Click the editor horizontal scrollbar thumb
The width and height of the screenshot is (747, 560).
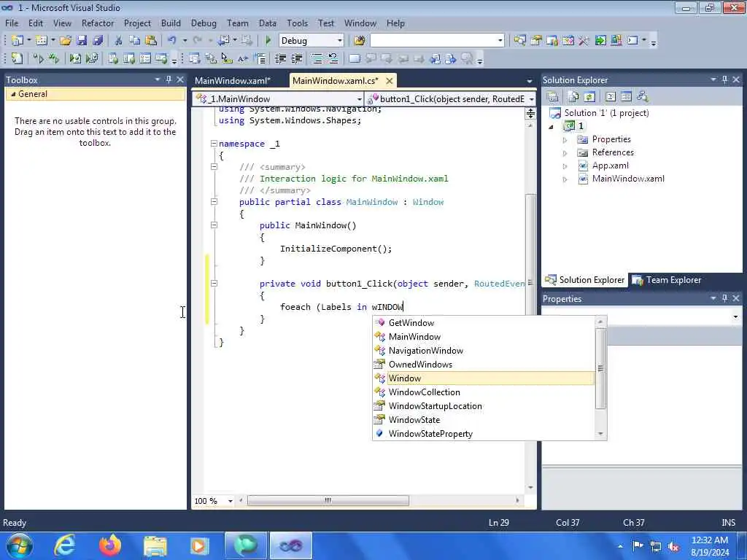[x=328, y=500]
